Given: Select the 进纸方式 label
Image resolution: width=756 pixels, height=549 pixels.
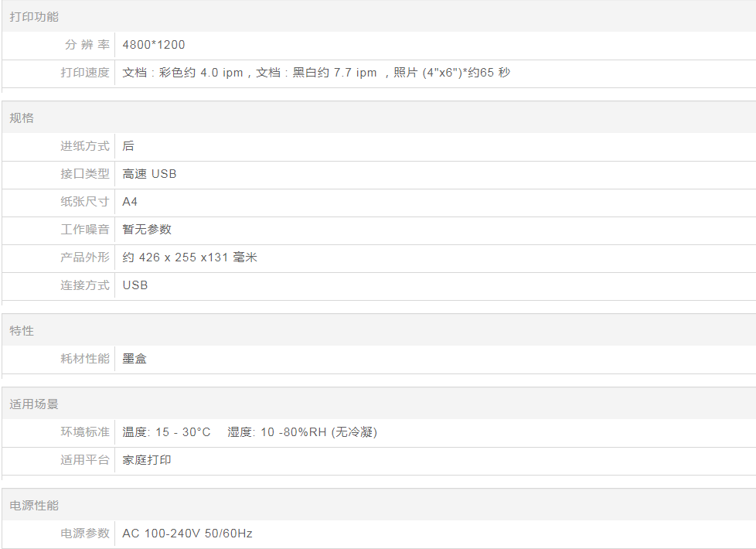Looking at the screenshot, I should click(x=85, y=146).
